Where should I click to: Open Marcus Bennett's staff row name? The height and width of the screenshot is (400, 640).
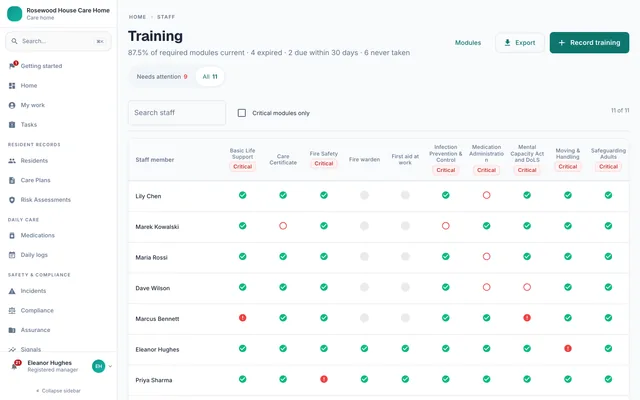click(x=157, y=319)
